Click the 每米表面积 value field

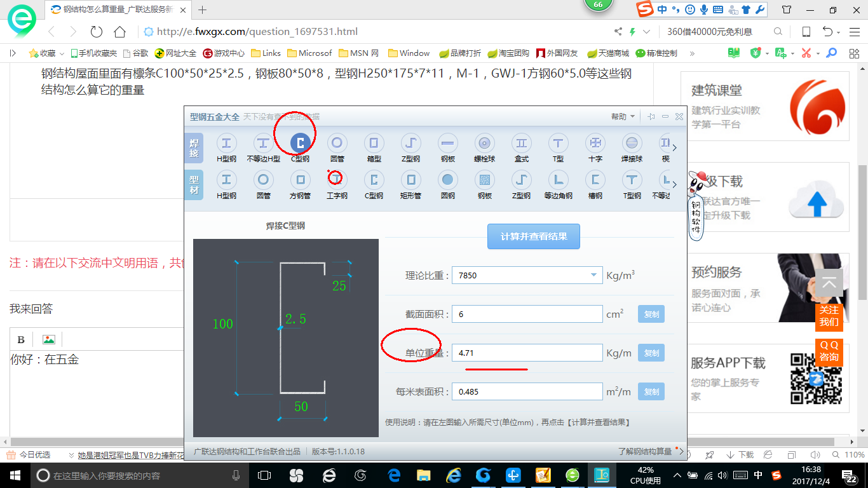click(x=527, y=391)
